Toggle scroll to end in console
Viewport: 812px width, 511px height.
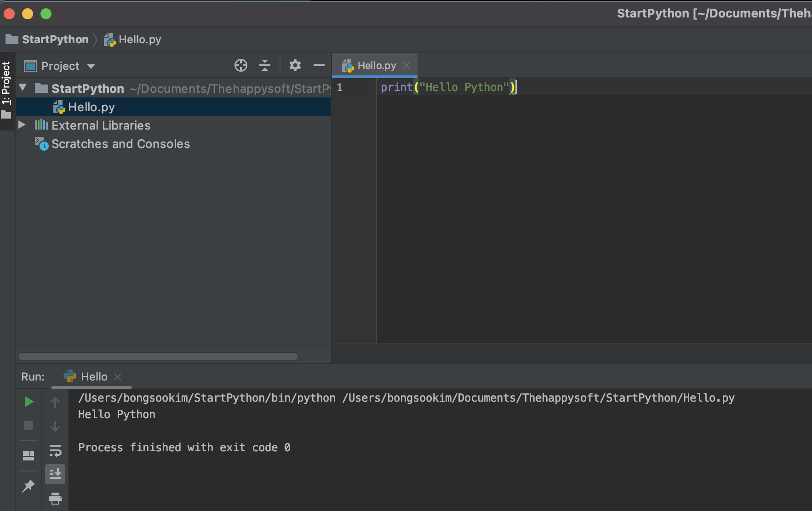coord(55,474)
